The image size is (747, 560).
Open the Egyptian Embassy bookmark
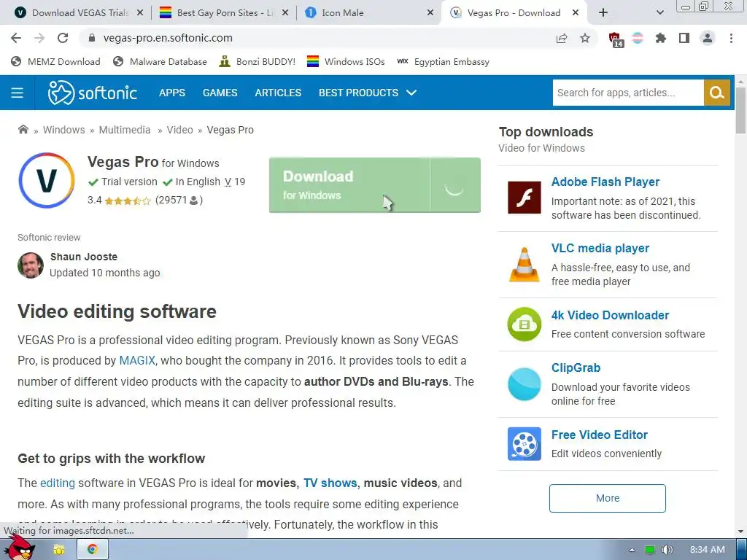pyautogui.click(x=443, y=61)
